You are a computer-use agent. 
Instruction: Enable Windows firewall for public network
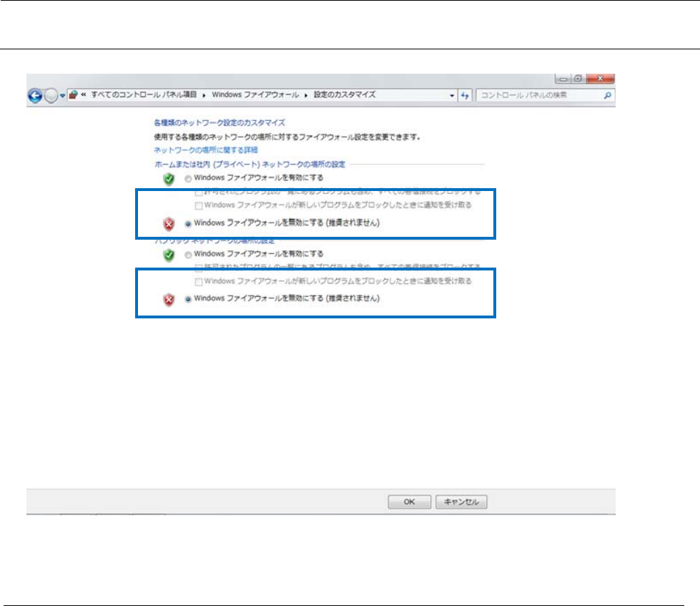(188, 255)
